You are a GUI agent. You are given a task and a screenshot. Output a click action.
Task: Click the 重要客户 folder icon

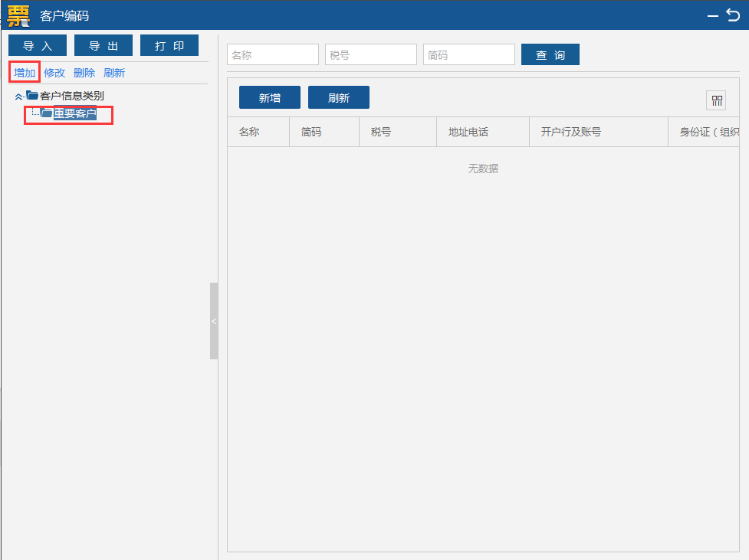pyautogui.click(x=46, y=113)
